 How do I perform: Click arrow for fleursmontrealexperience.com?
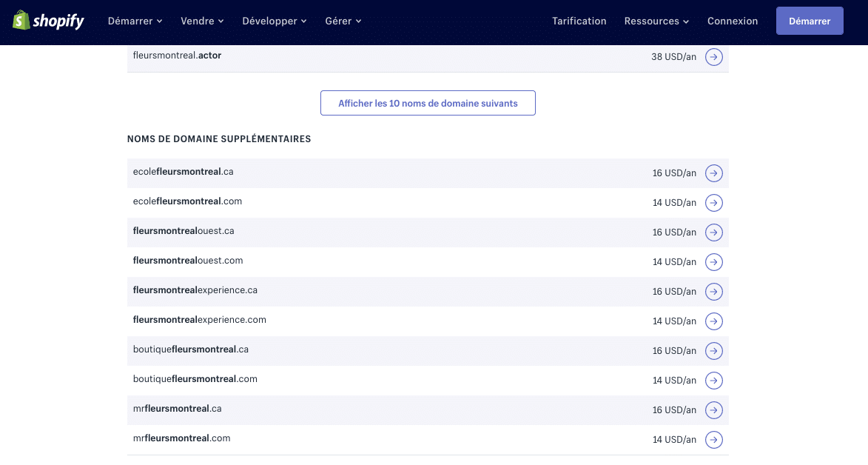pyautogui.click(x=713, y=321)
